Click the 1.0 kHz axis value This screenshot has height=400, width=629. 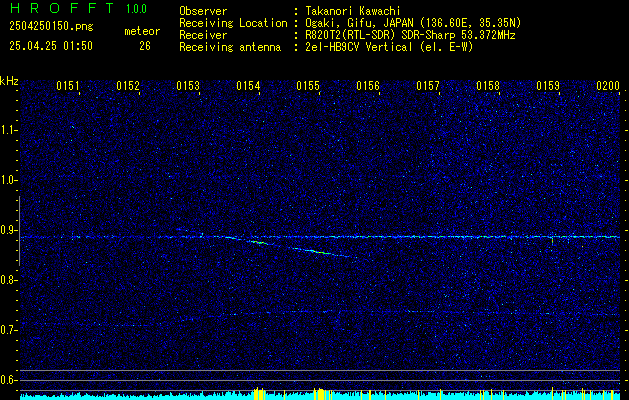pyautogui.click(x=6, y=180)
